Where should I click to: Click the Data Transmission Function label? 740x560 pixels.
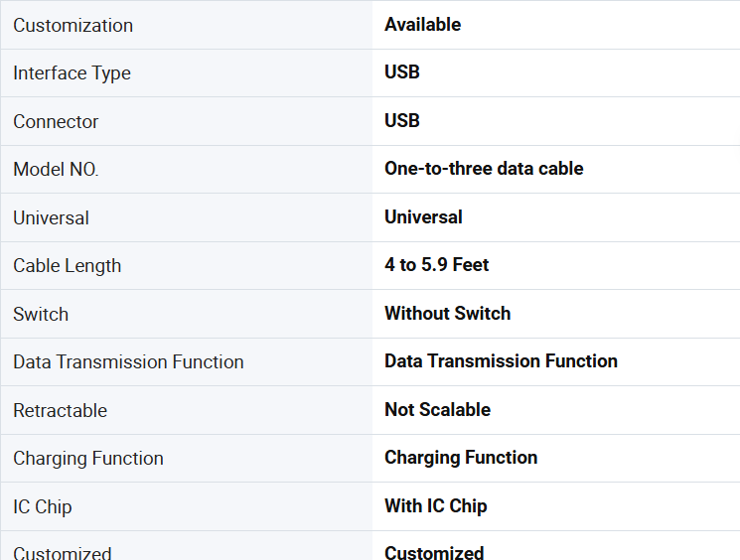coord(128,361)
